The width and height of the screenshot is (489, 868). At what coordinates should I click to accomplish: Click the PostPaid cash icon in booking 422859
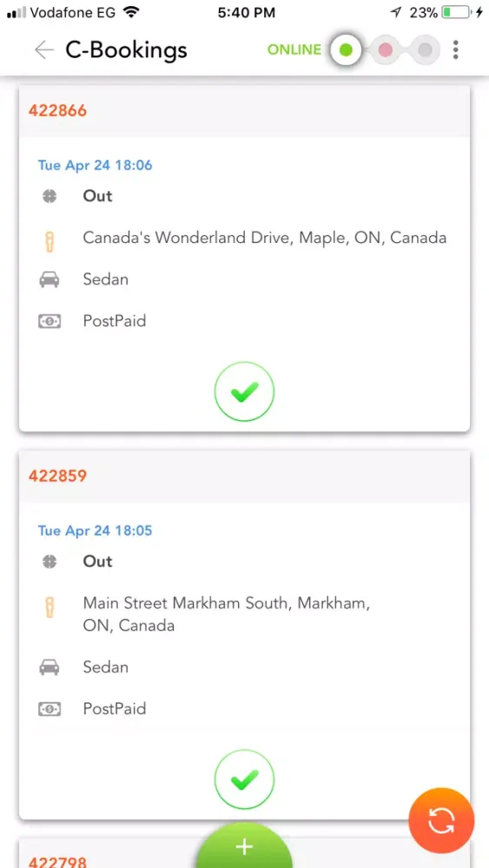pos(50,708)
